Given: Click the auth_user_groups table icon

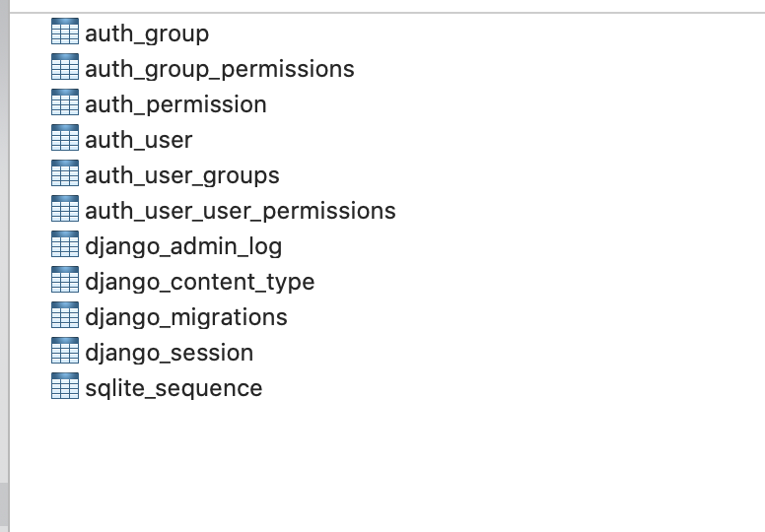Looking at the screenshot, I should [64, 175].
